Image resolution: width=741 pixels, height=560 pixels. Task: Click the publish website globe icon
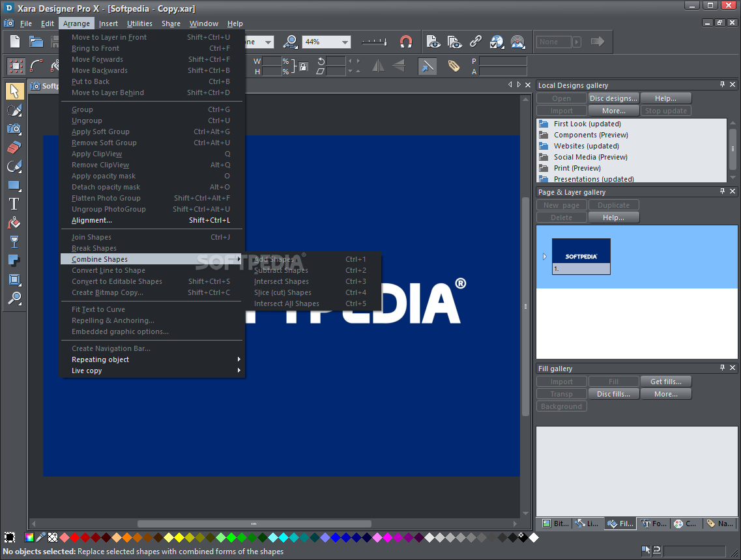pos(497,42)
